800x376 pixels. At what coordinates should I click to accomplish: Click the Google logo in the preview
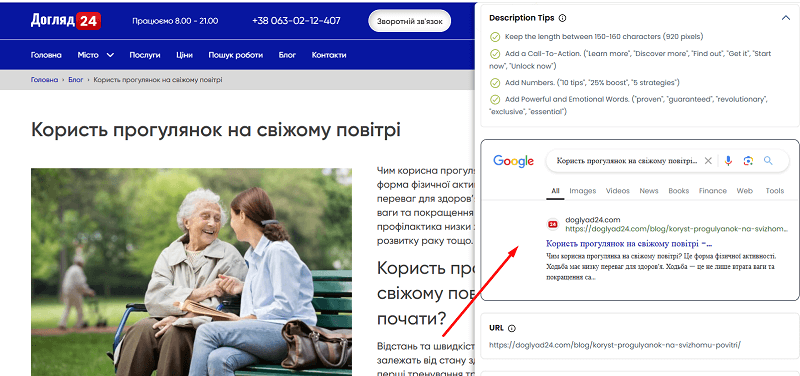513,162
